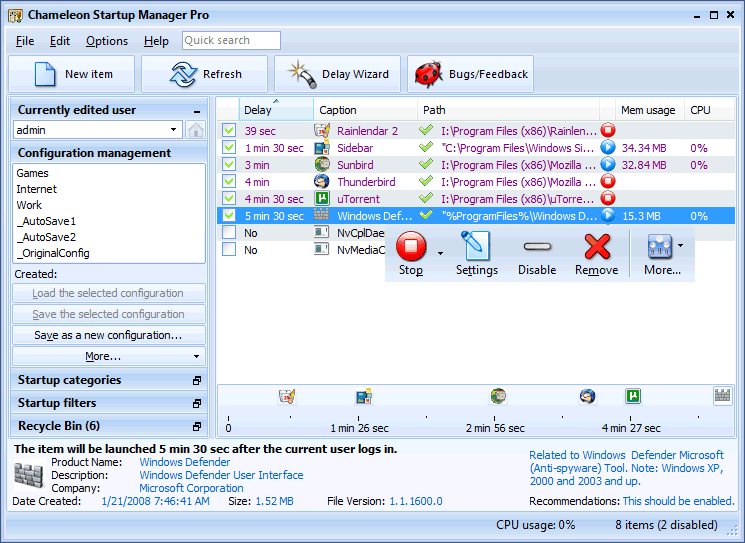Click the blue play icon in Windows Defender row

tap(608, 215)
